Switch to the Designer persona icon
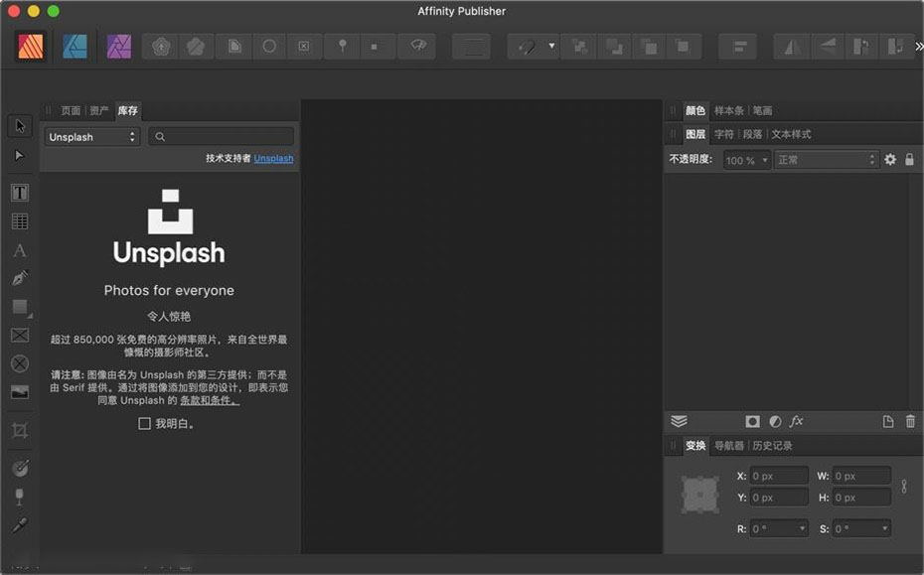924x575 pixels. pyautogui.click(x=75, y=47)
